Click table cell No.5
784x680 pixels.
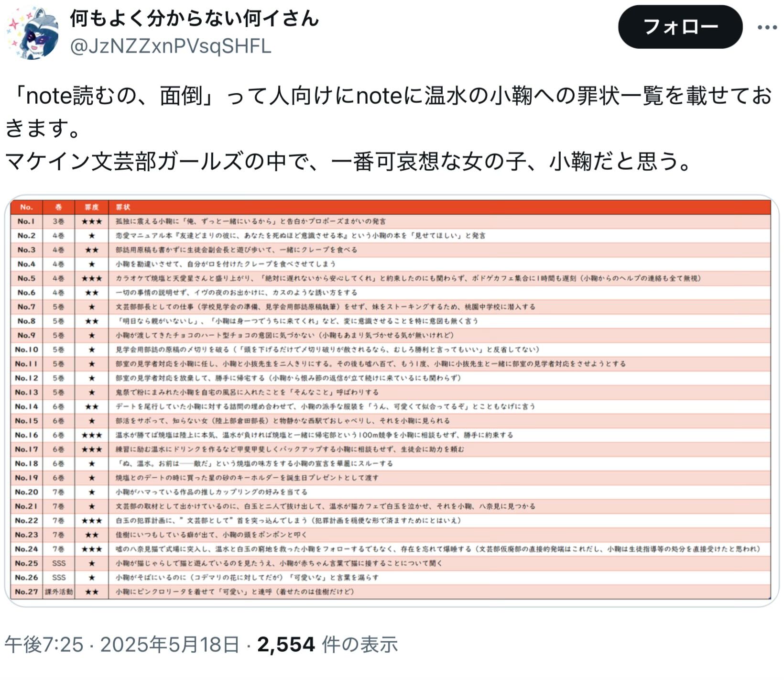26,278
